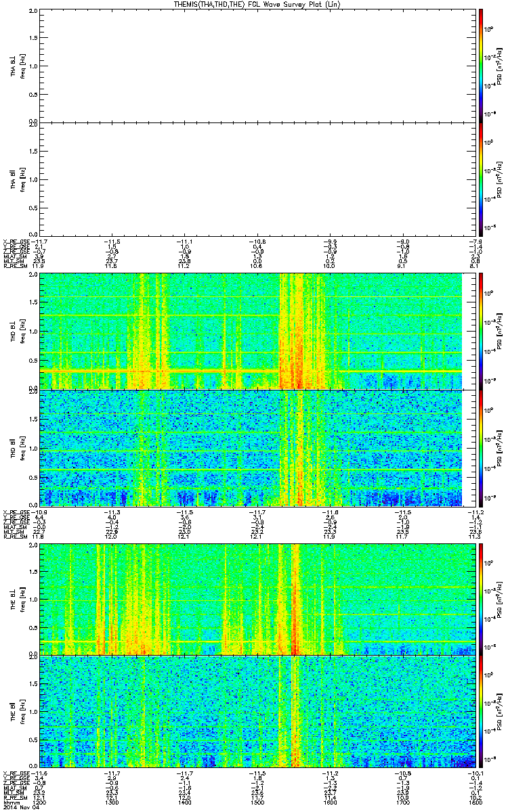Click the '1400' time tick label

click(184, 803)
